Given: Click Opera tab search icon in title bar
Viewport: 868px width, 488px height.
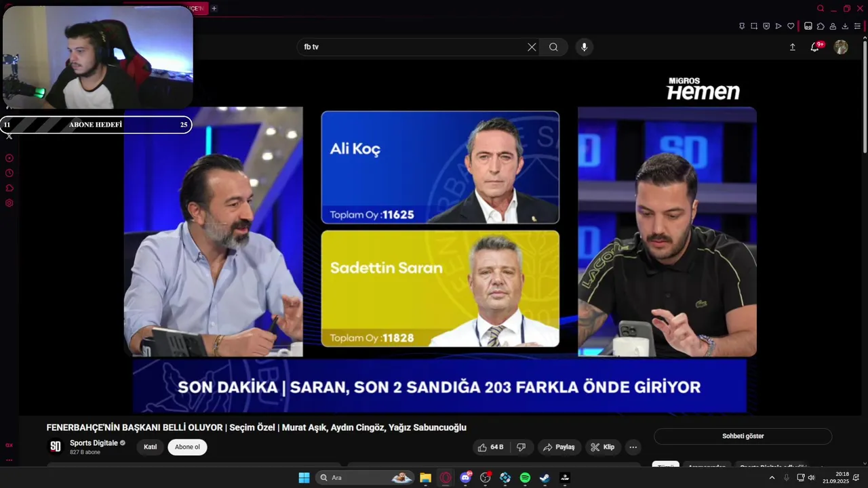Looking at the screenshot, I should [821, 8].
